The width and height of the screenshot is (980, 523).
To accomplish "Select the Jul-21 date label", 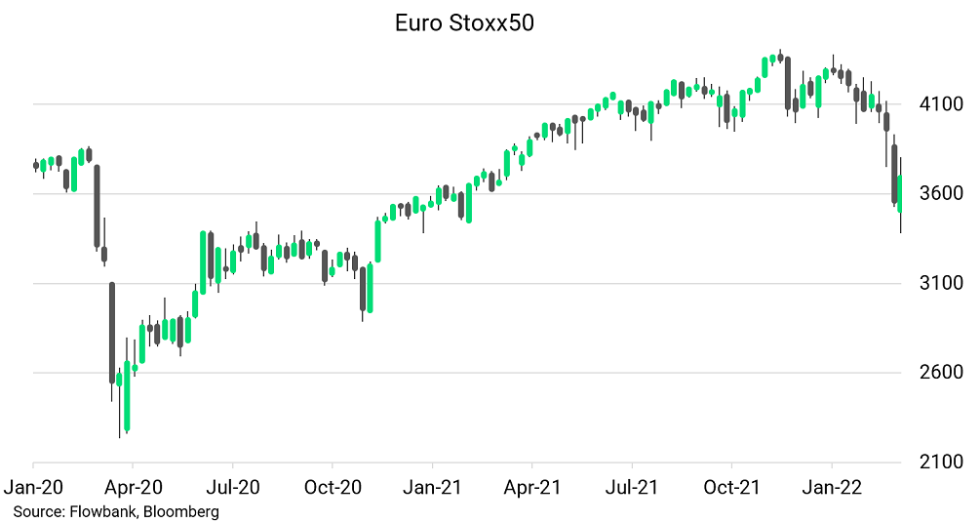I will point(632,485).
